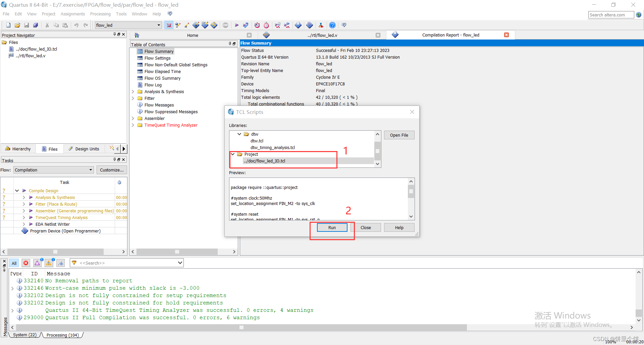644x345 pixels.
Task: Open Flow Settings report
Action: pos(157,58)
